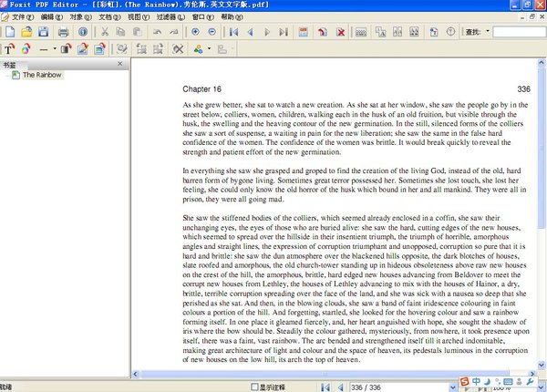Open the 编辑 (Edit) menu
This screenshot has height=392, width=547.
tap(52, 16)
